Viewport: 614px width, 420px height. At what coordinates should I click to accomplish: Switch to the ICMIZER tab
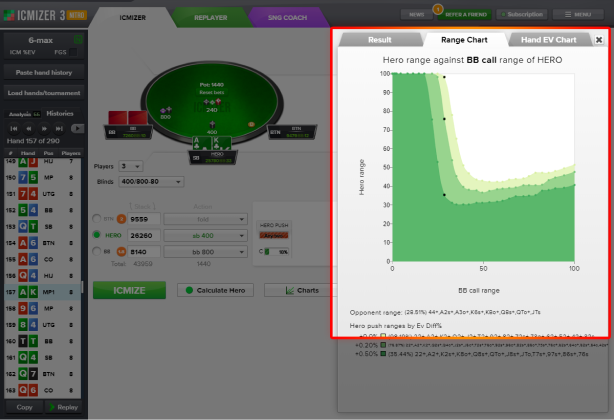click(x=132, y=18)
